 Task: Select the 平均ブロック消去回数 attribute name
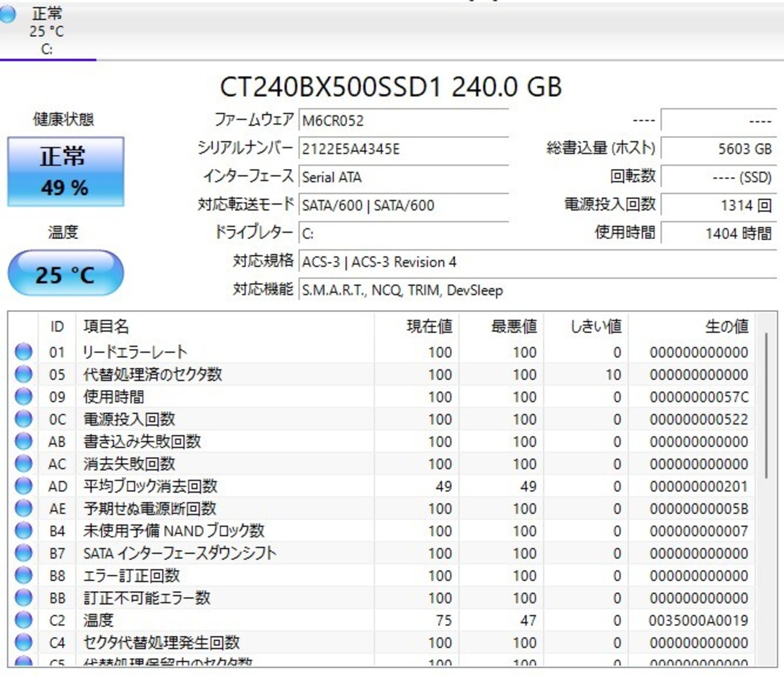(151, 486)
